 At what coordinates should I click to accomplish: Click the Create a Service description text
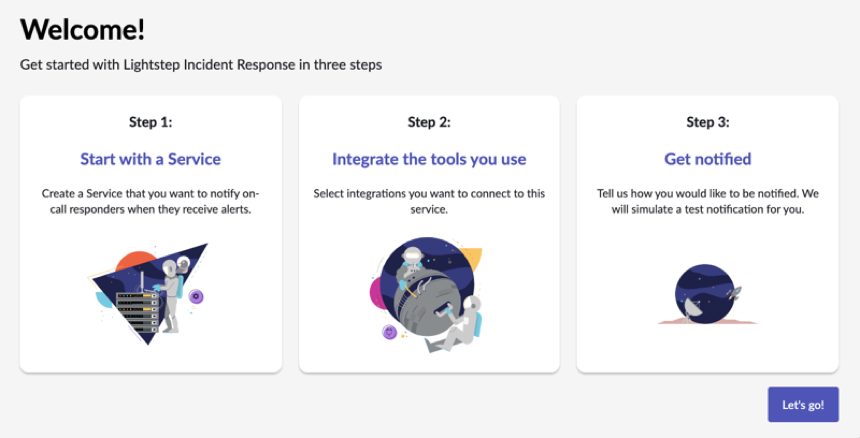[150, 201]
